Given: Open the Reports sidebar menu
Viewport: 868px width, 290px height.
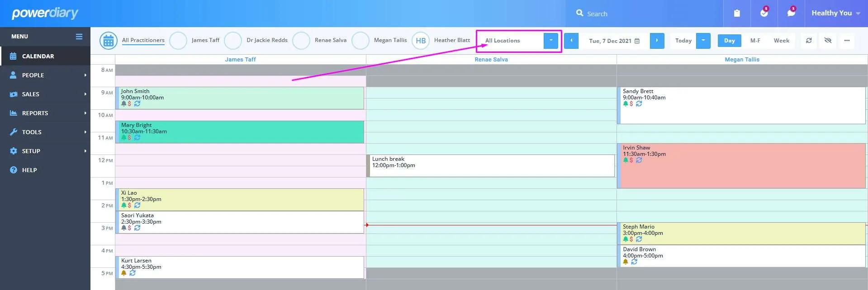Looking at the screenshot, I should [45, 113].
